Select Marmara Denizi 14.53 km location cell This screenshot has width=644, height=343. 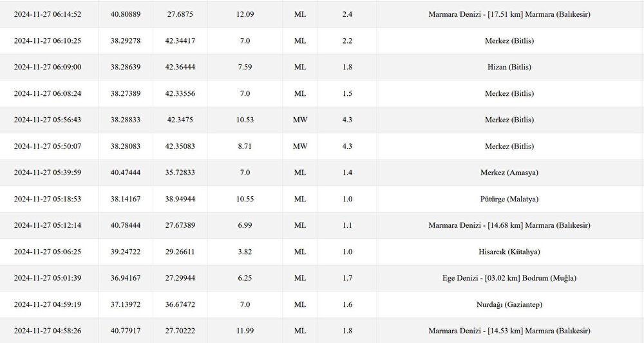[509, 331]
